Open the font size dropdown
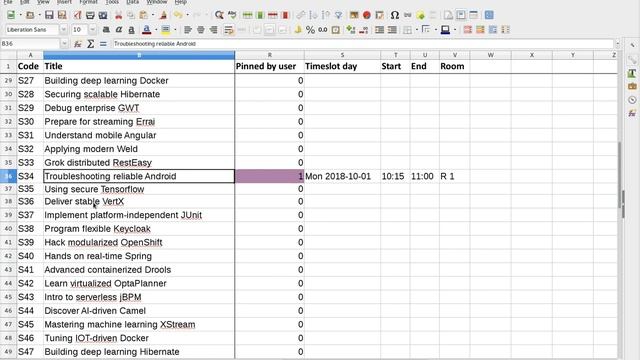 [x=93, y=30]
